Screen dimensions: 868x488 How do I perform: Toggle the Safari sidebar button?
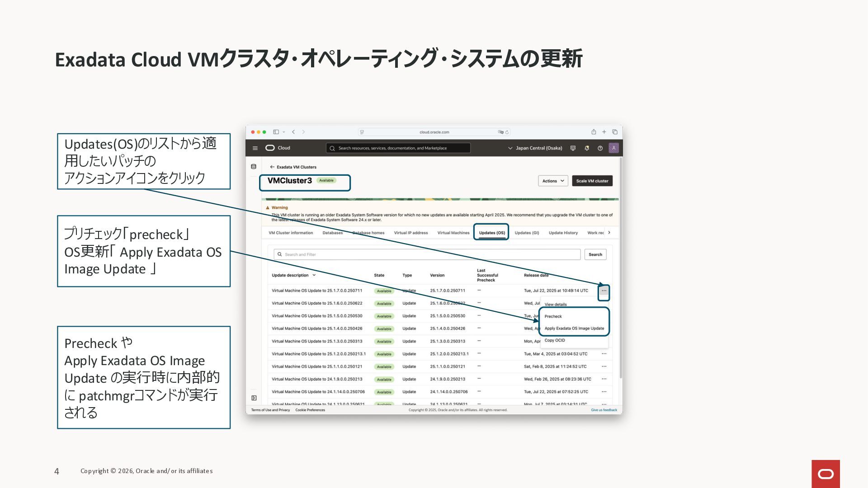276,132
